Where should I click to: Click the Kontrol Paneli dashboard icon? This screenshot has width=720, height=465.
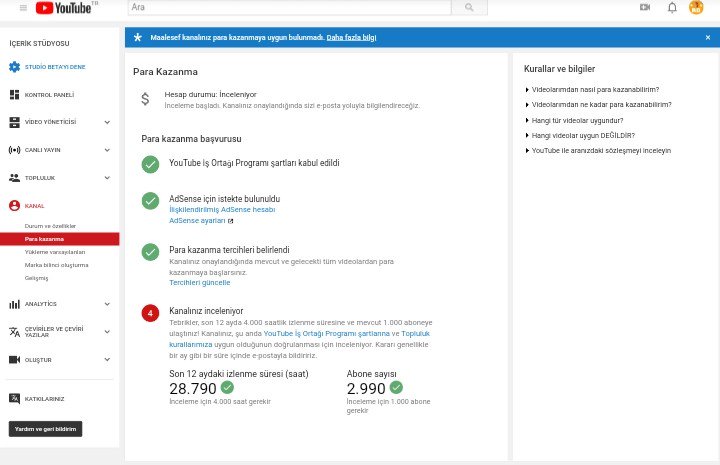pyautogui.click(x=14, y=95)
